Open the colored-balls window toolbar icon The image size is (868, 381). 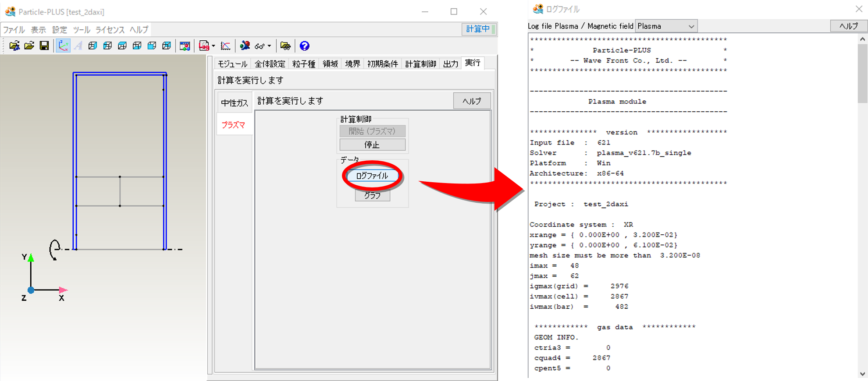click(185, 46)
